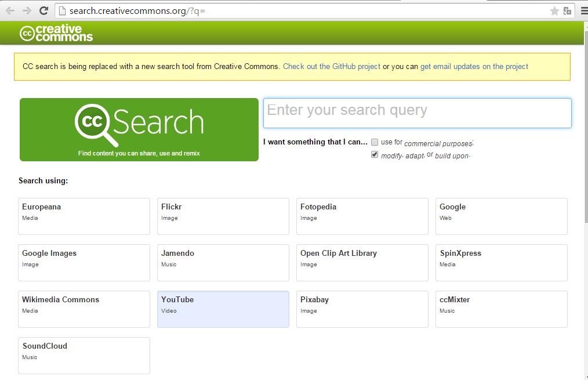
Task: Open 'get email updates on the project' link
Action: [474, 66]
